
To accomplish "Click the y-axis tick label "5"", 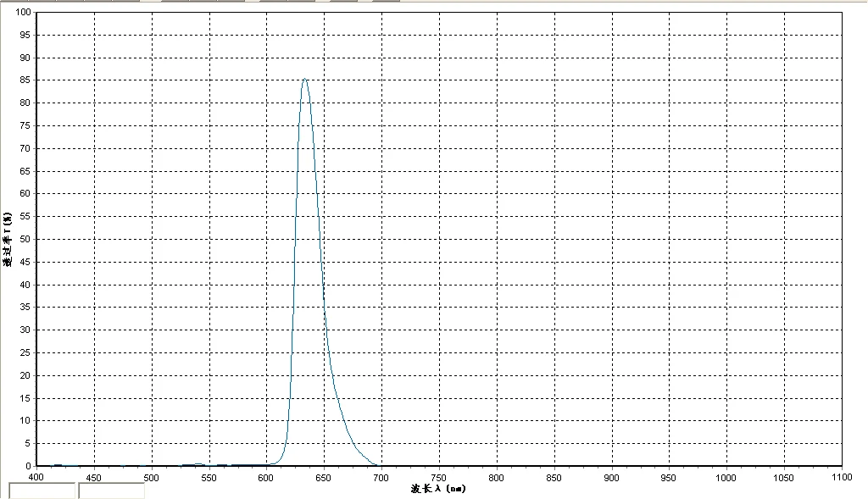I will coord(28,443).
